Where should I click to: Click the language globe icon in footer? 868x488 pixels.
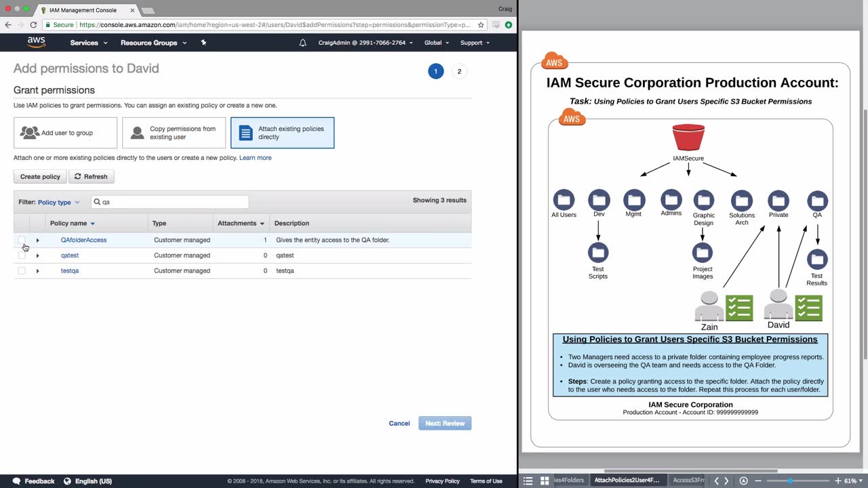click(x=67, y=481)
